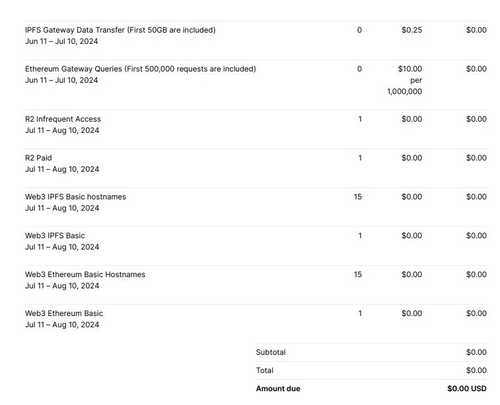
Task: Click the $10.00 per 1,000,000 price
Action: [405, 80]
